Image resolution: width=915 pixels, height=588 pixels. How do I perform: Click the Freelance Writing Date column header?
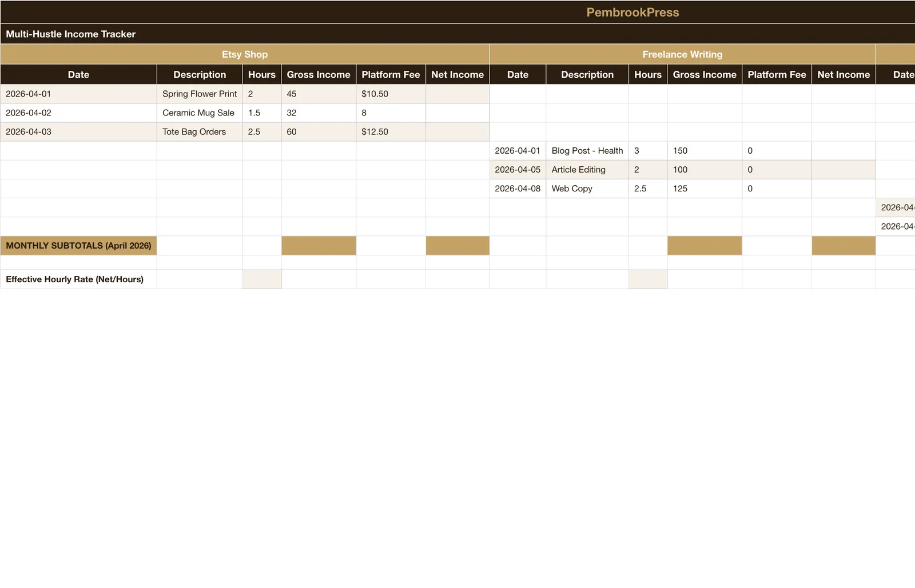click(x=518, y=74)
